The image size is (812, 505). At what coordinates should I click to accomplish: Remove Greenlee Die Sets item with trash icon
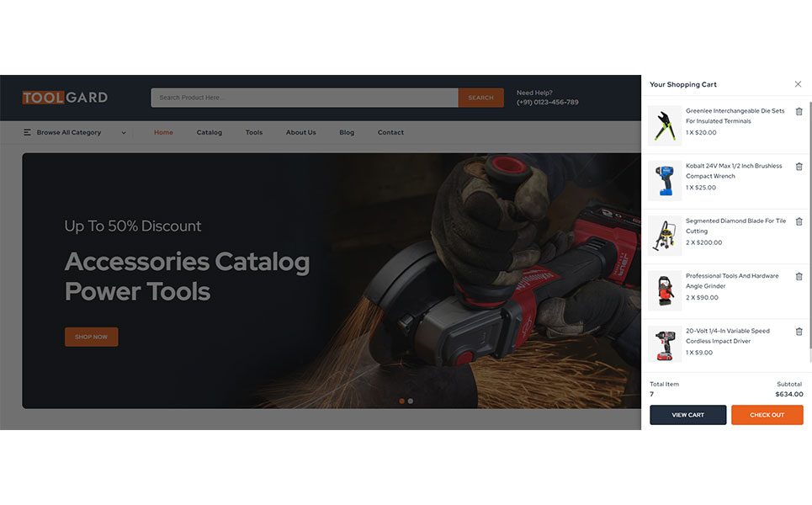[799, 111]
